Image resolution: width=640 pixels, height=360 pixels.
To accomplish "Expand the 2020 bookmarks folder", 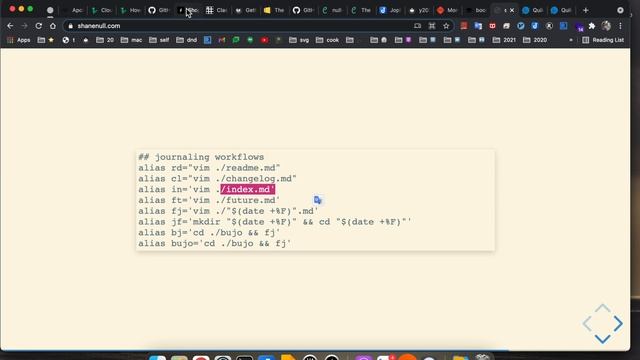I will coord(535,40).
